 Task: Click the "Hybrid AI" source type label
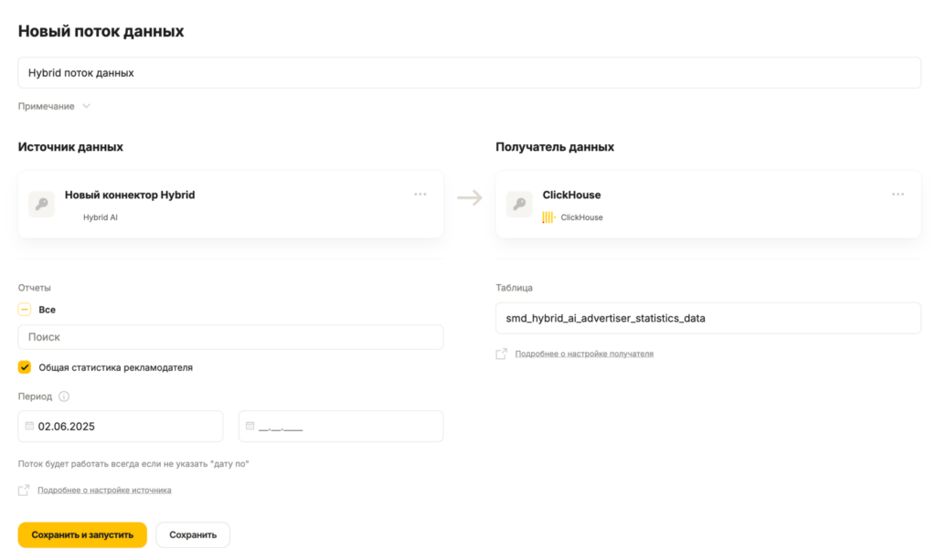tap(101, 217)
